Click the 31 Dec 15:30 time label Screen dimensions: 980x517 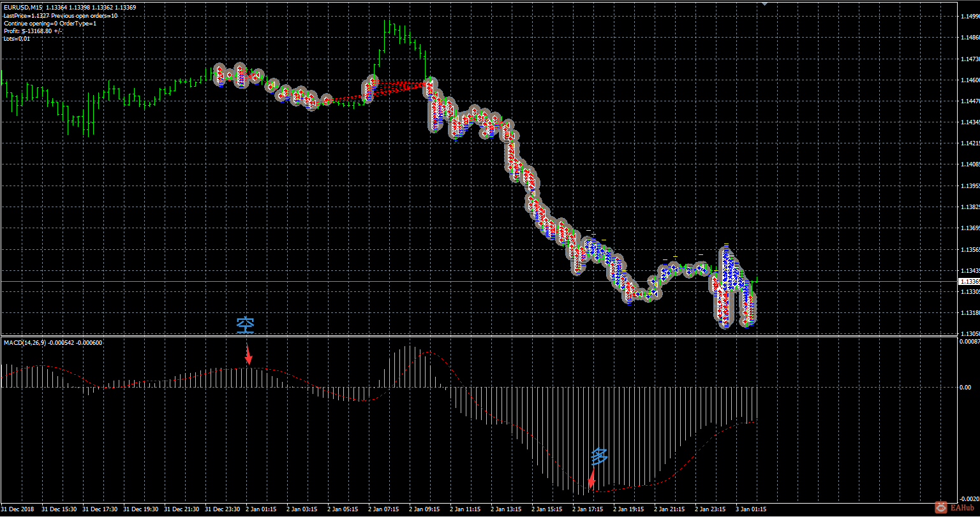pyautogui.click(x=59, y=509)
